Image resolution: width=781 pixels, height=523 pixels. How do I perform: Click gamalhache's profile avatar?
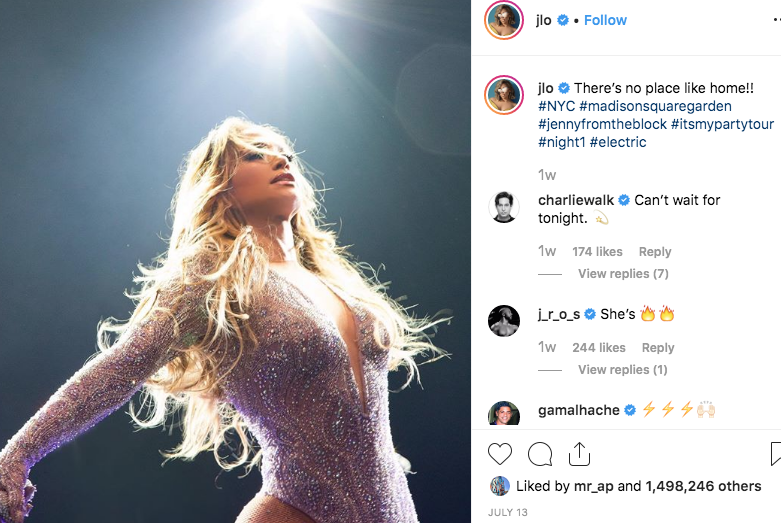click(x=504, y=413)
